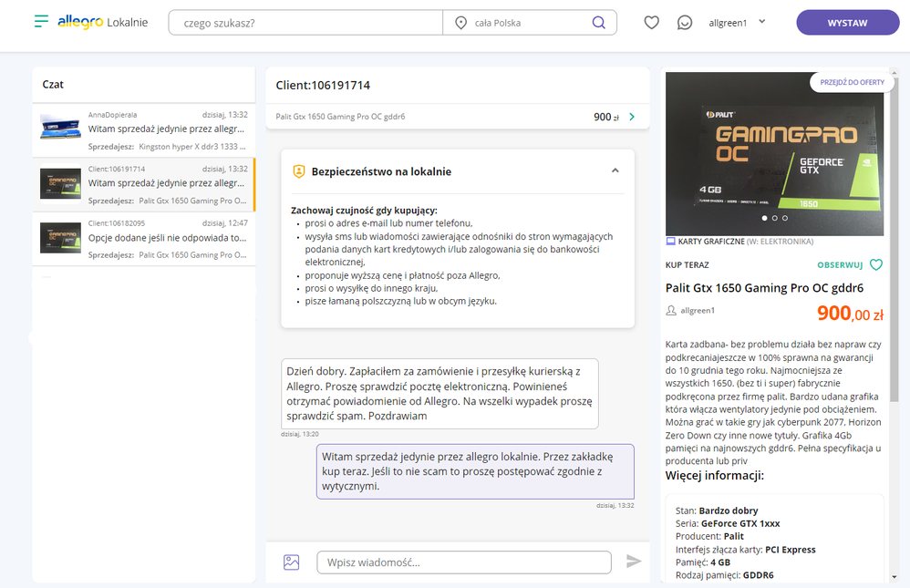Viewport: 910px width, 588px height.
Task: Open the hamburger menu icon
Action: [41, 22]
